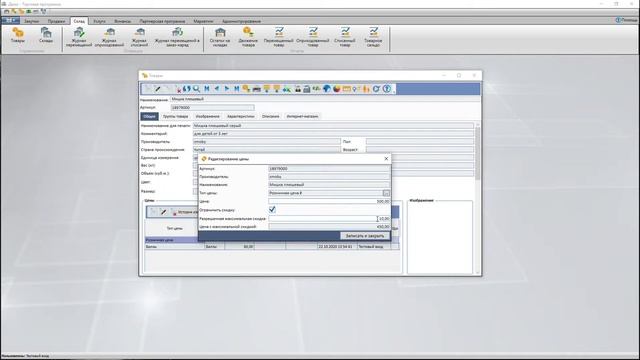Switch to the Финансы ribbon tab

[x=122, y=21]
